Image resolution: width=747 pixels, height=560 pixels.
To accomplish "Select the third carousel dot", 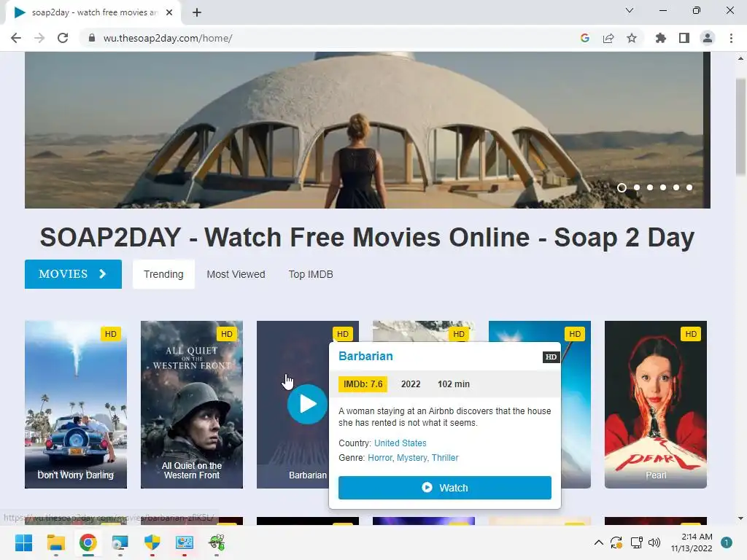I will [650, 187].
